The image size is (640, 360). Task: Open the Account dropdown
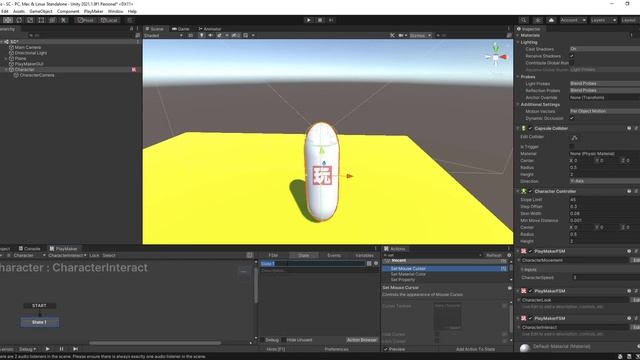[x=573, y=20]
